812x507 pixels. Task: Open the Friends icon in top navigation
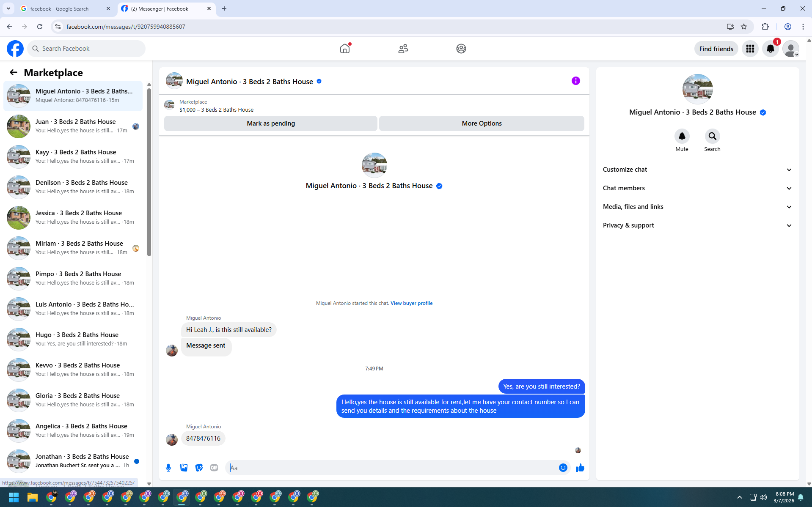tap(403, 49)
